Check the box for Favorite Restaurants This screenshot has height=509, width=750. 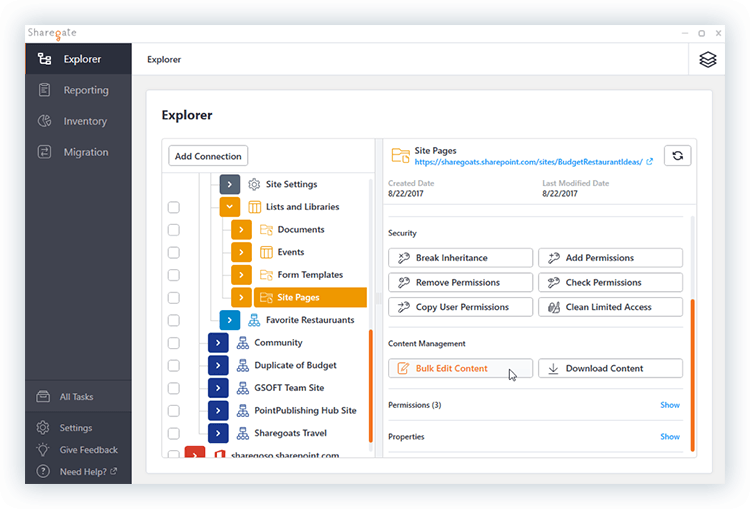click(x=174, y=320)
